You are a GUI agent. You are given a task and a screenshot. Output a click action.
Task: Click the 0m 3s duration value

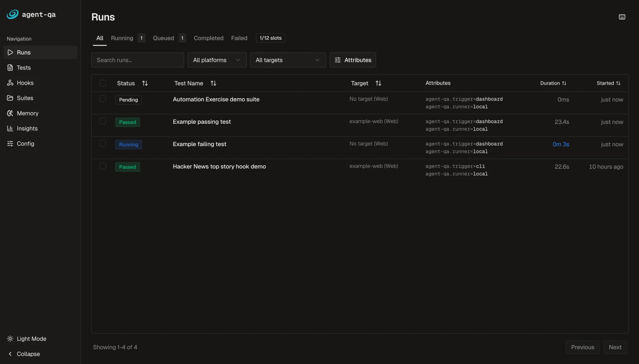click(x=561, y=144)
